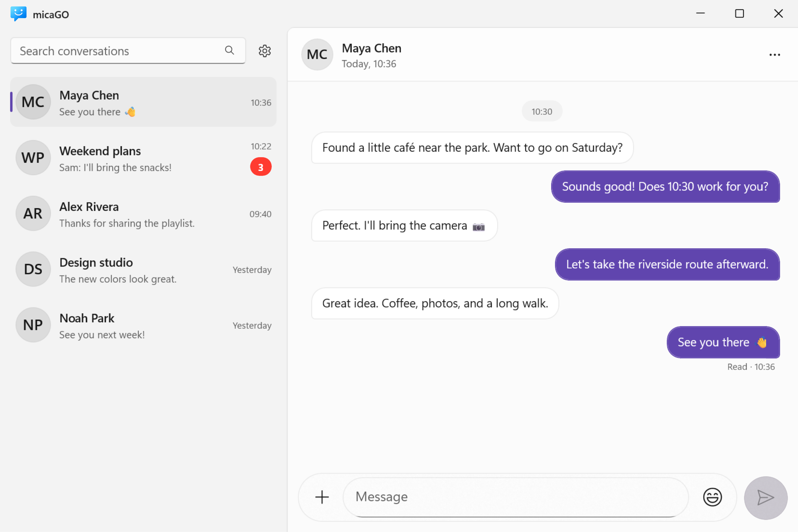Image resolution: width=798 pixels, height=532 pixels.
Task: Click the search magnifier icon
Action: [x=230, y=51]
